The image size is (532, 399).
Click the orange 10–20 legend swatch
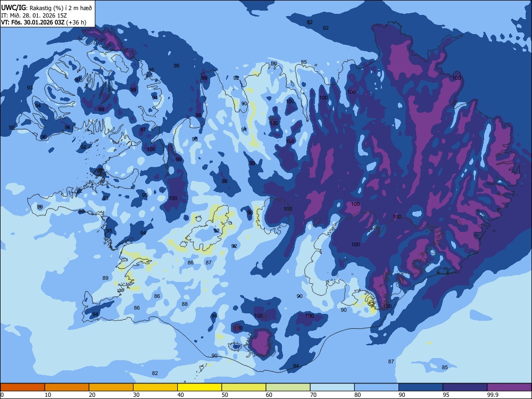click(x=67, y=387)
